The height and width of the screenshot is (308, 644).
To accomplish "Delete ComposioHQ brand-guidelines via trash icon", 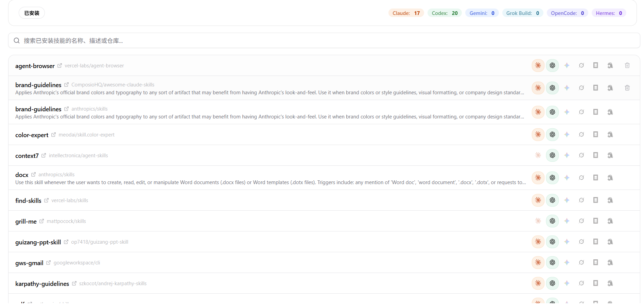I will coord(627,88).
